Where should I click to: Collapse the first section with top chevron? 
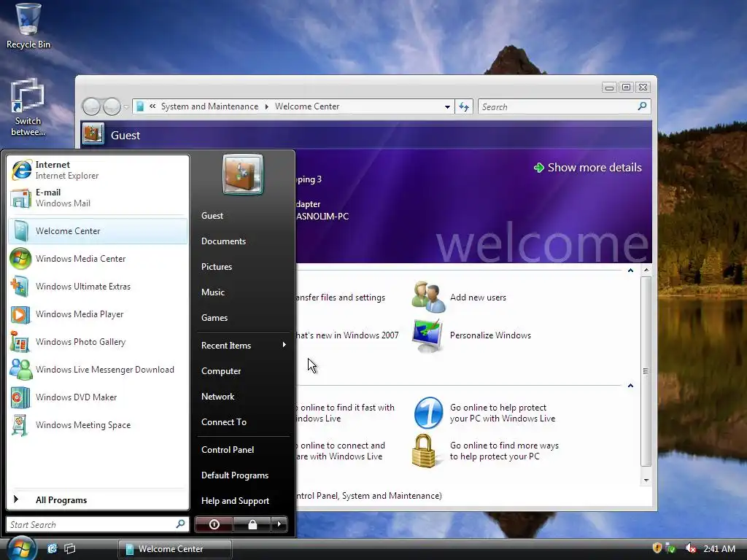[x=630, y=270]
